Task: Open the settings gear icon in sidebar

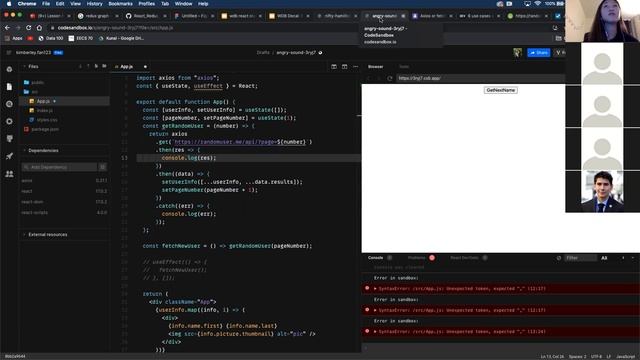Action: [x=9, y=121]
